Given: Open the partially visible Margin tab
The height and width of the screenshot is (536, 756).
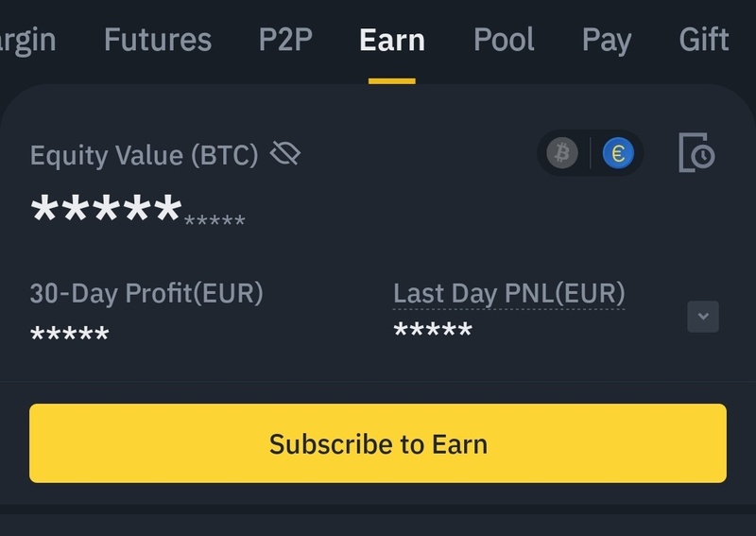Looking at the screenshot, I should pos(26,40).
